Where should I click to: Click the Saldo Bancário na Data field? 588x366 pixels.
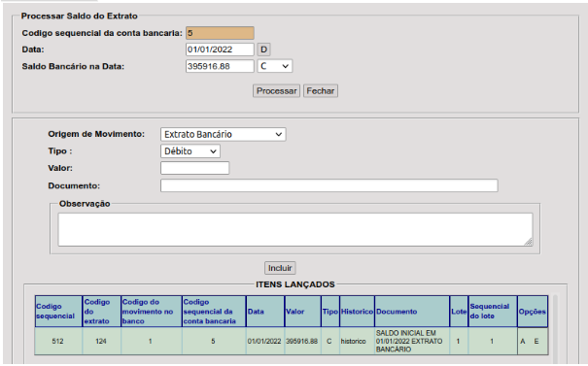point(220,66)
